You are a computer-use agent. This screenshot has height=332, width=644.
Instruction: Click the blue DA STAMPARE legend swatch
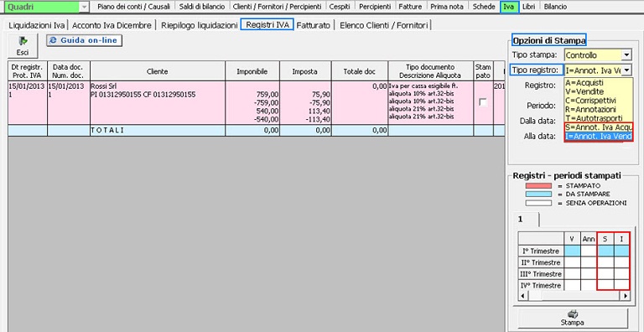click(538, 194)
